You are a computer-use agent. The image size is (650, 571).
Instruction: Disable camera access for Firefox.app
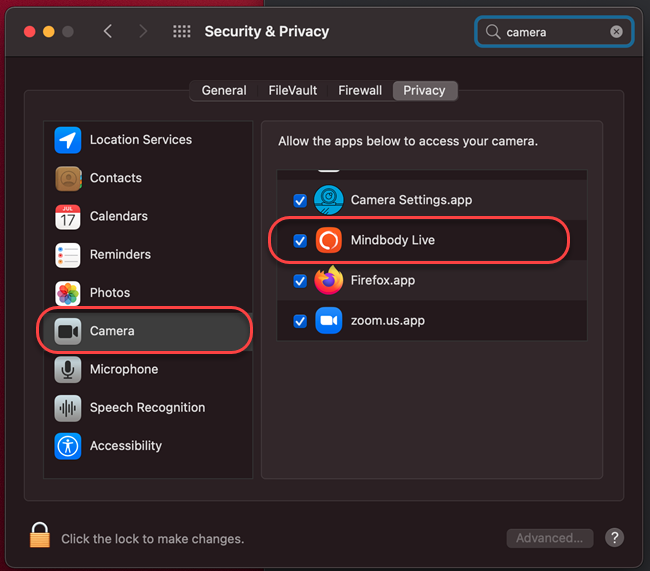click(x=300, y=281)
